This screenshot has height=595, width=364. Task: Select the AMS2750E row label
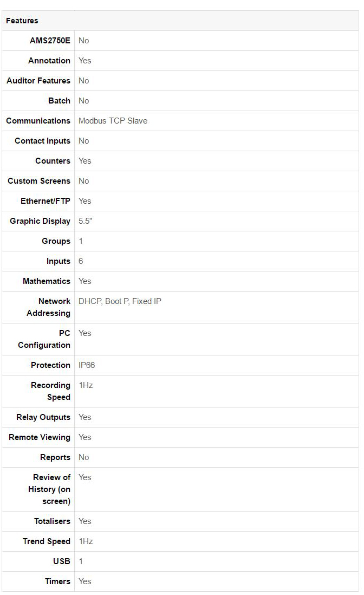pos(50,41)
